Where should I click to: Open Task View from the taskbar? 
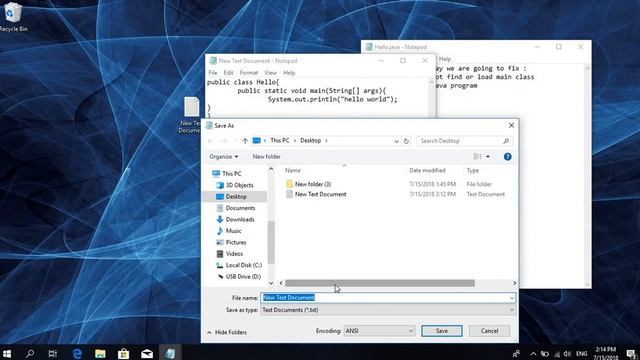53,353
